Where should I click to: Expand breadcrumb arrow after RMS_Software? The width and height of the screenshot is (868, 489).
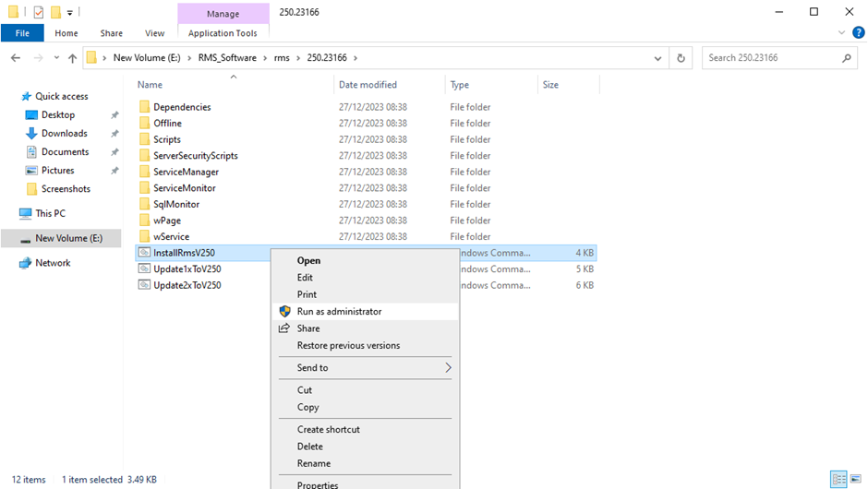pos(265,57)
